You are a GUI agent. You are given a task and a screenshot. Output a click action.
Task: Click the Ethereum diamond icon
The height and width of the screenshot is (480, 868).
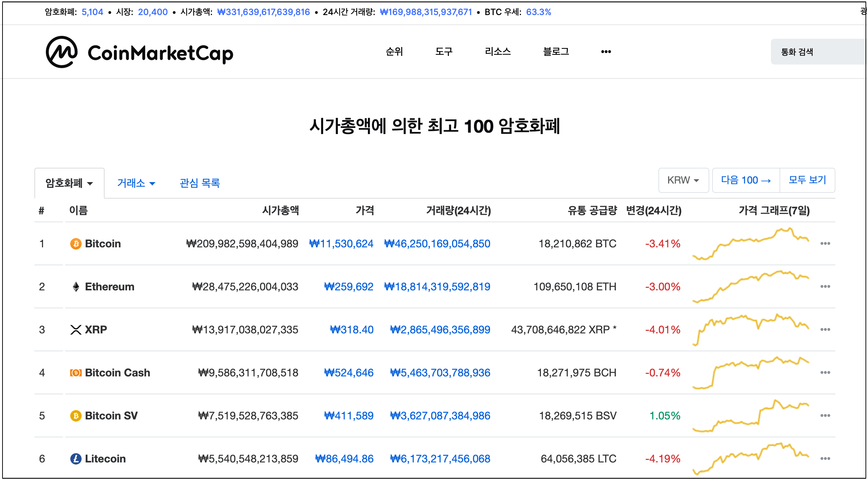click(76, 287)
